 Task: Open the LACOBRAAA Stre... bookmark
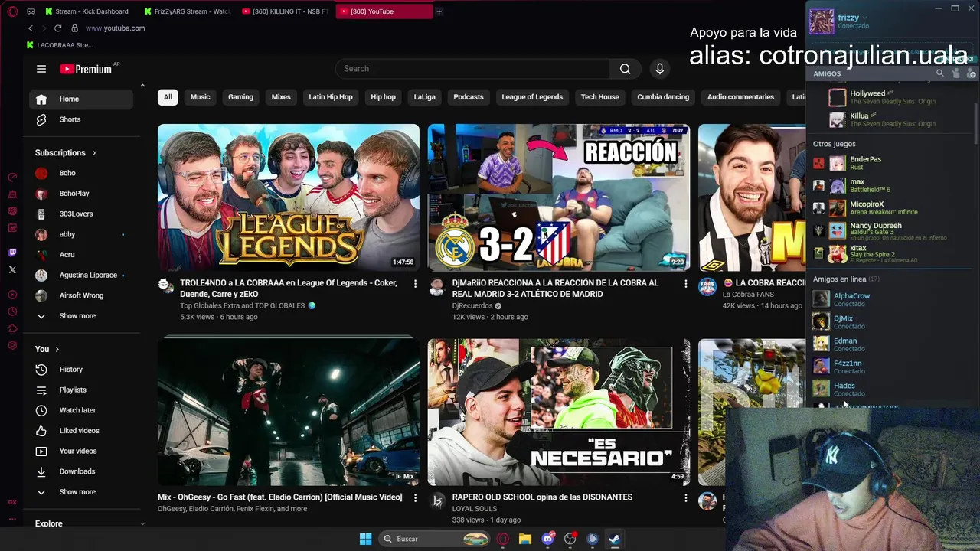pos(60,45)
